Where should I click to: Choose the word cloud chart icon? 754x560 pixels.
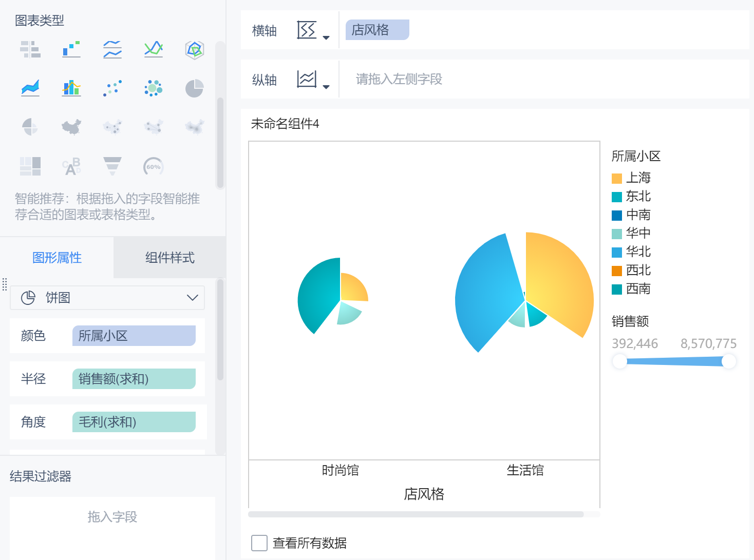pos(71,166)
